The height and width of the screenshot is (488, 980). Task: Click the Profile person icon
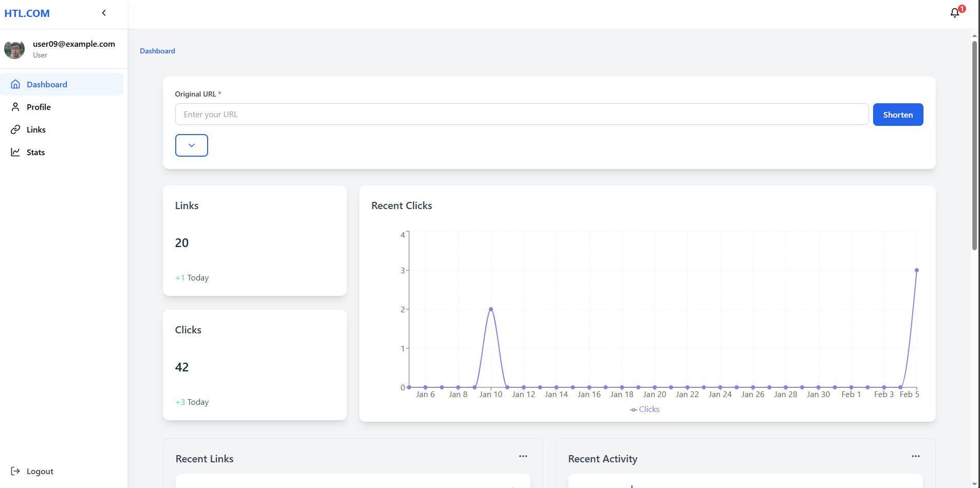click(15, 107)
